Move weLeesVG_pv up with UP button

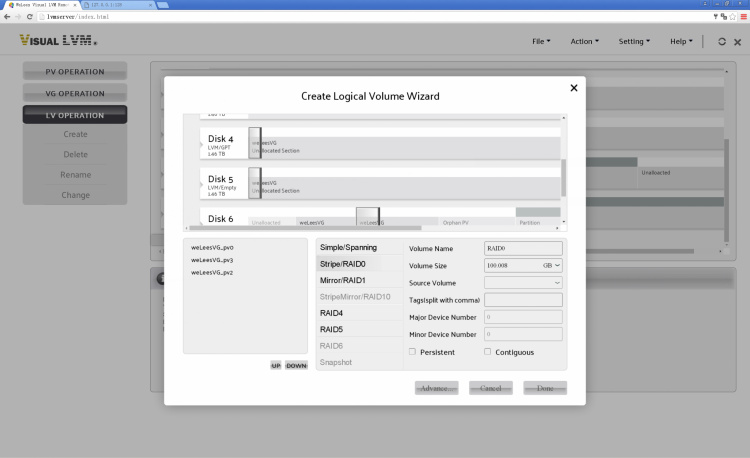tap(275, 366)
